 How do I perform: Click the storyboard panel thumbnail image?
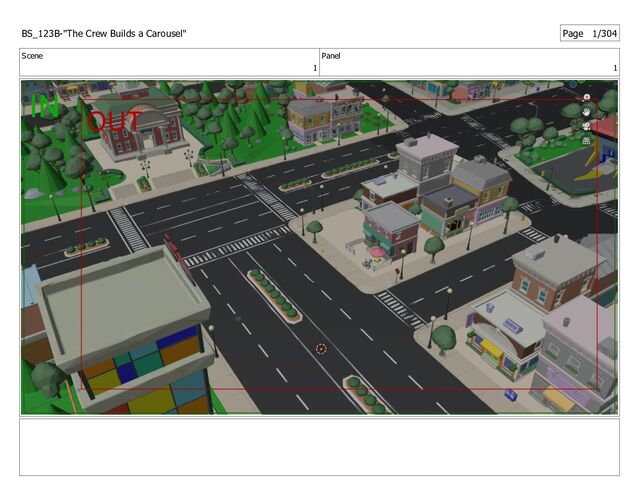pyautogui.click(x=319, y=247)
